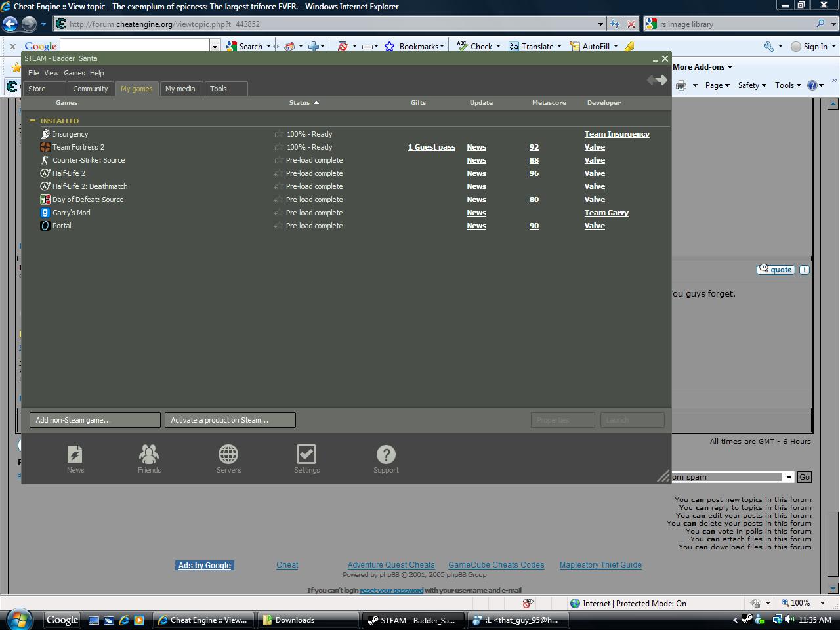Open the Windows Start orb

(x=19, y=619)
